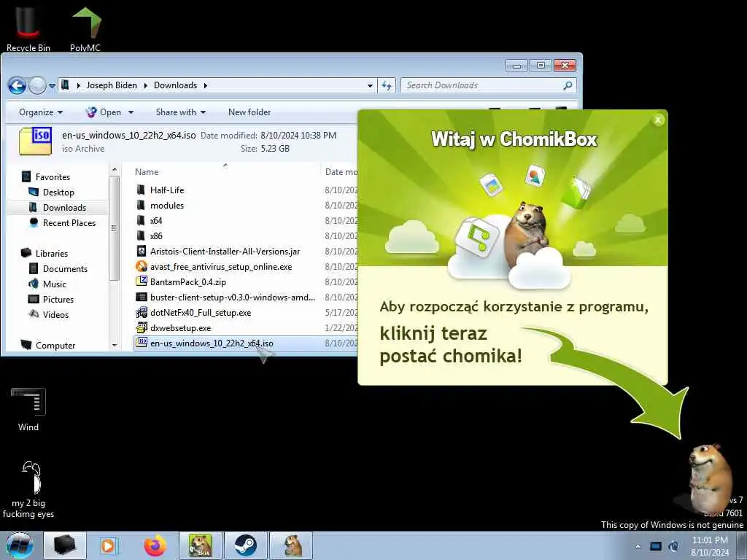Expand the arrow after Joseph Biden breadcrumb
The image size is (747, 560).
146,86
